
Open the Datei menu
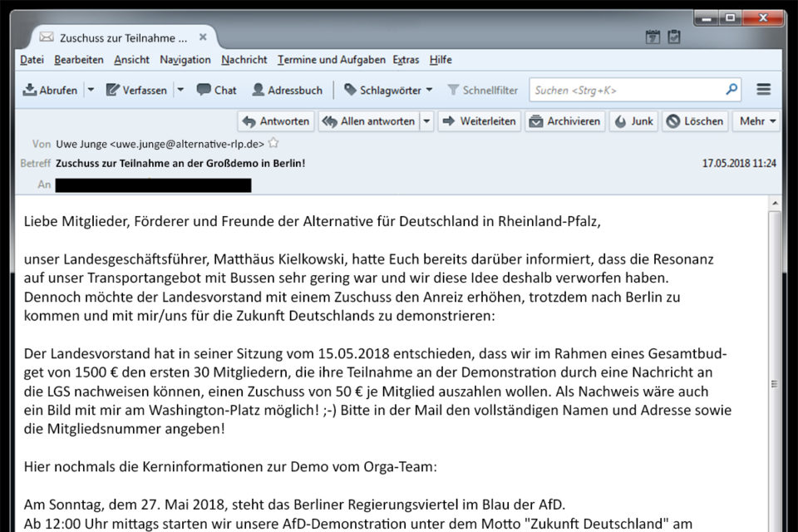(x=32, y=60)
